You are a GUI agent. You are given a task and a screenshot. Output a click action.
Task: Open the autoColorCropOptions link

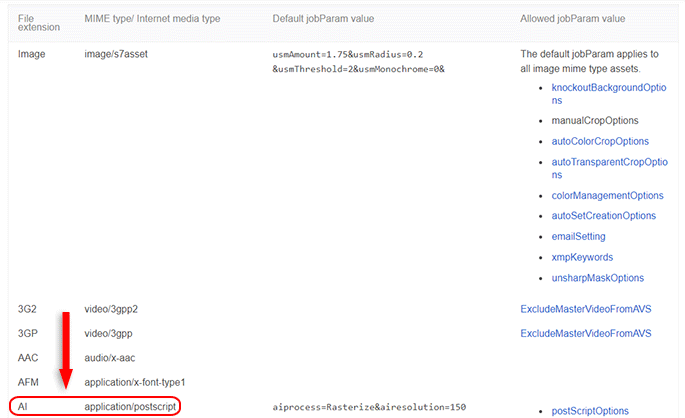(x=600, y=141)
